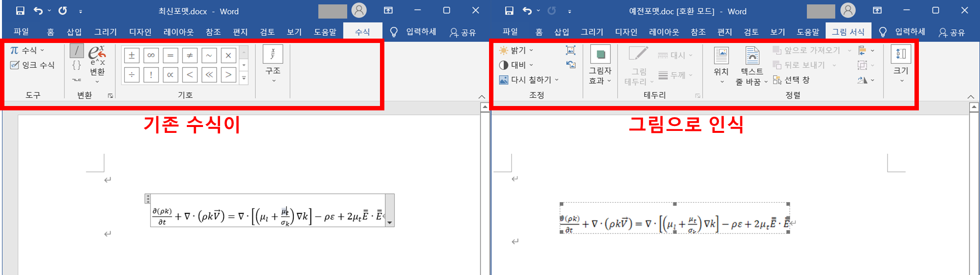Click 공유 share button in right window
Image resolution: width=980 pixels, height=275 pixels.
pyautogui.click(x=952, y=32)
